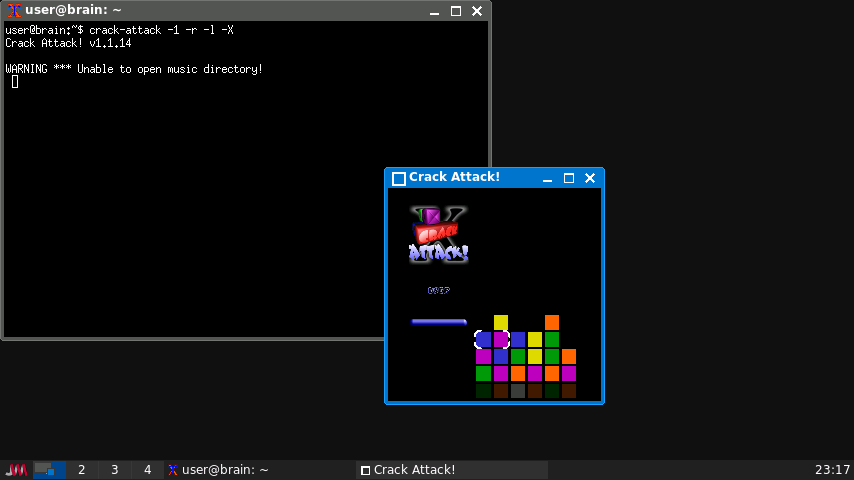Click the blue block inside the swap cursor
The width and height of the screenshot is (854, 480).
click(x=484, y=339)
